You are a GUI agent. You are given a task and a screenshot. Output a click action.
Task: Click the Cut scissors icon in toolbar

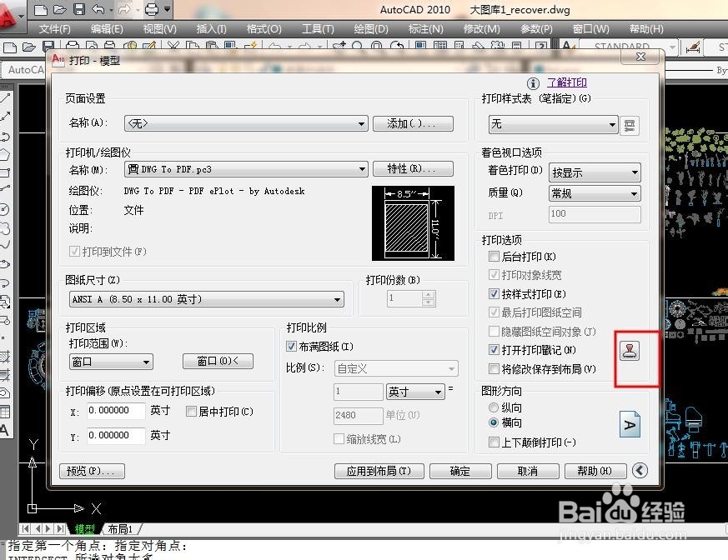173,47
